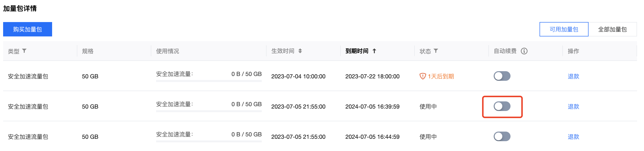
Task: Click 退款 for the second package row
Action: coord(573,106)
